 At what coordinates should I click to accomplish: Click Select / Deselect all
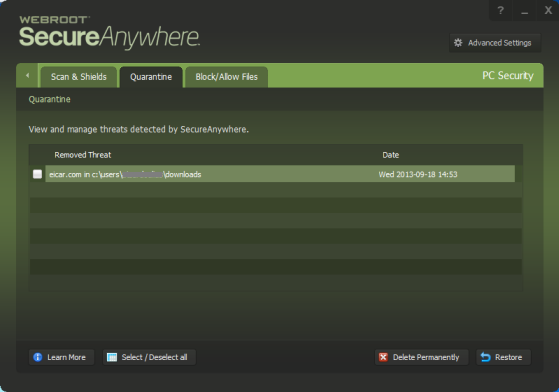149,357
